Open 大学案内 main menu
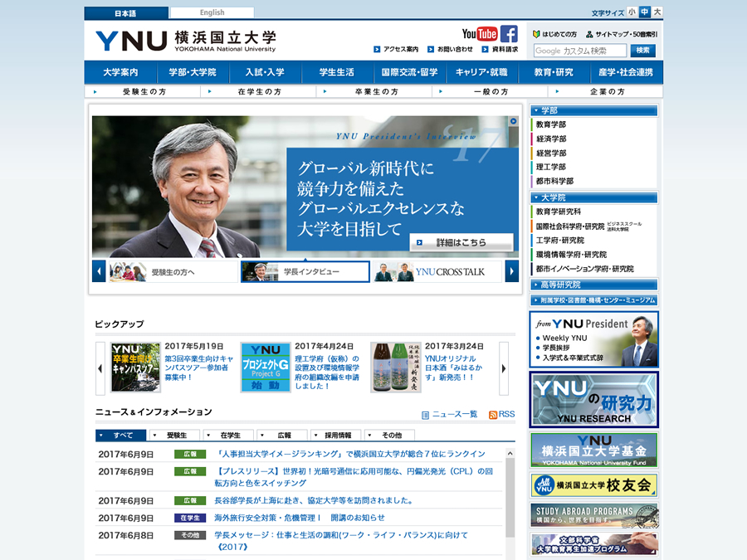Screen dimensions: 747x560 coord(120,72)
